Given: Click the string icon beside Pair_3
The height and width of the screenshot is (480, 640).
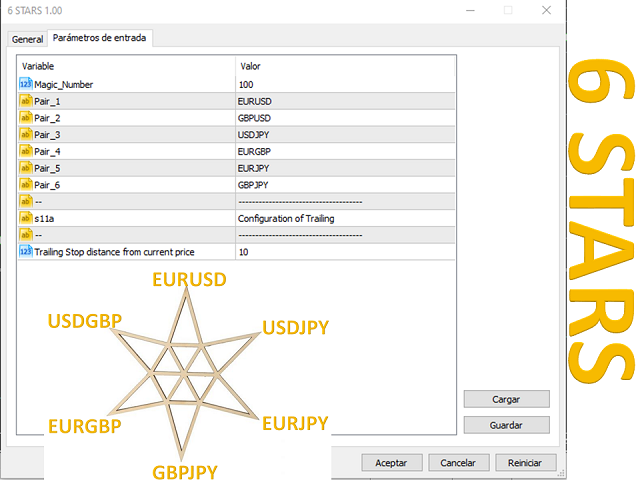Looking at the screenshot, I should tap(26, 134).
